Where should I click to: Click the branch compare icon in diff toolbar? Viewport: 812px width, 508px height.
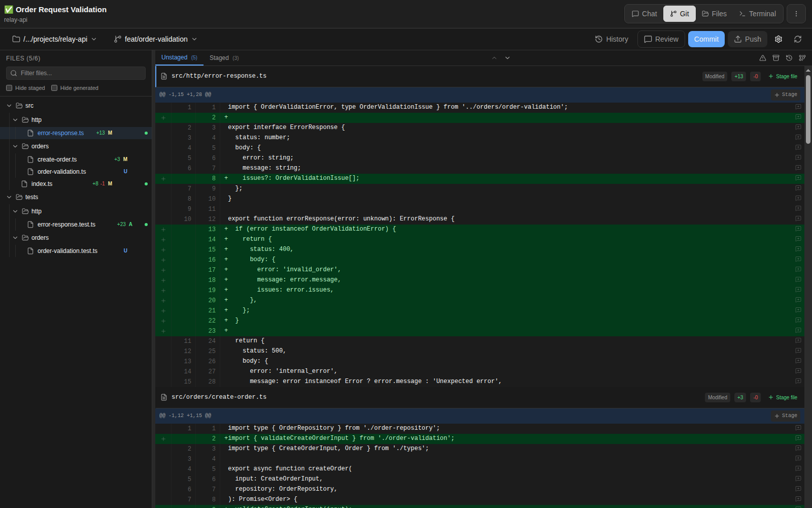[802, 58]
